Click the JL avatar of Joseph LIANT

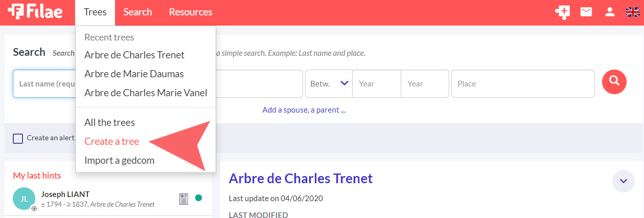[x=24, y=199]
